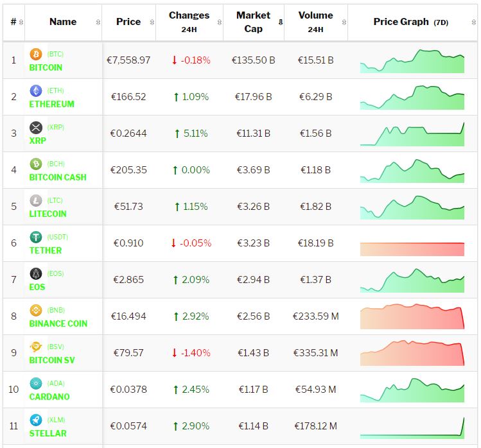Click the Bitcoin coin logo icon
This screenshot has width=481, height=448.
pyautogui.click(x=36, y=55)
